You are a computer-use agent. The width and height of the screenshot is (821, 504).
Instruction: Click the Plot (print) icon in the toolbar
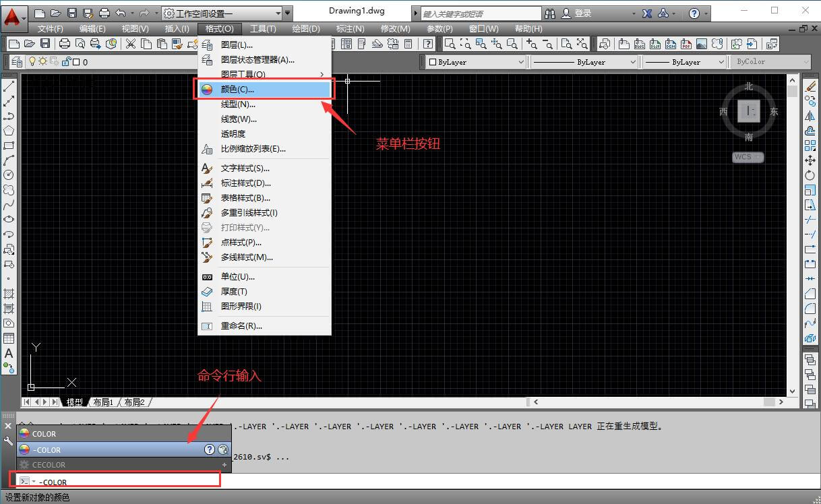coord(64,43)
